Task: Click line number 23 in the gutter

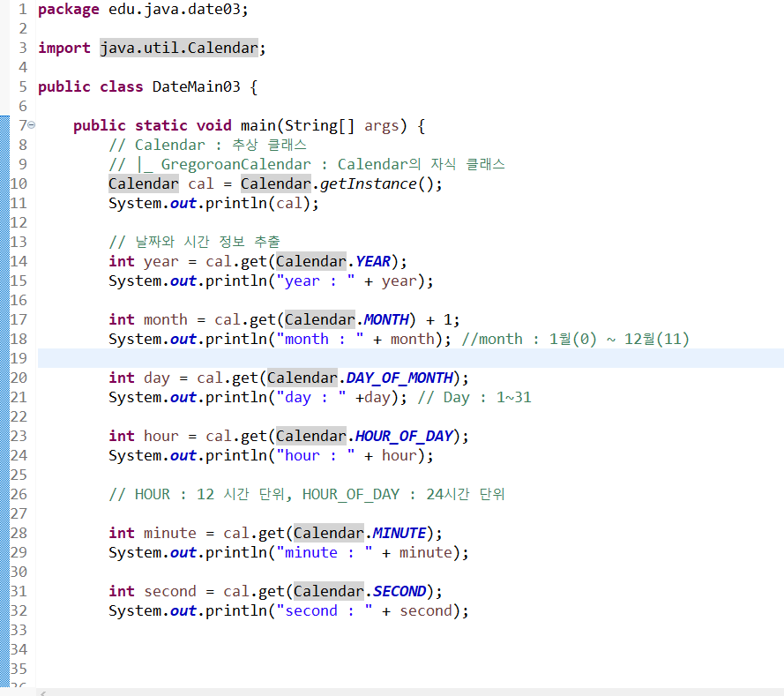Action: [19, 436]
